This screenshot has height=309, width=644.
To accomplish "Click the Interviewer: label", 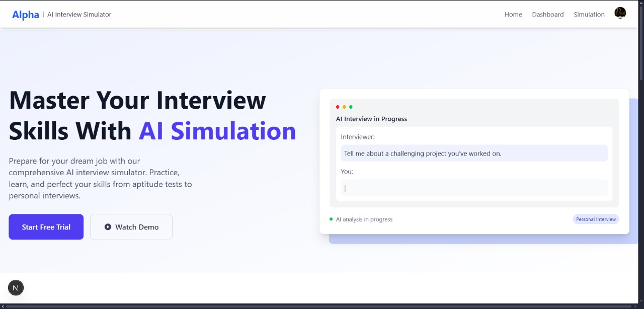I will [358, 137].
